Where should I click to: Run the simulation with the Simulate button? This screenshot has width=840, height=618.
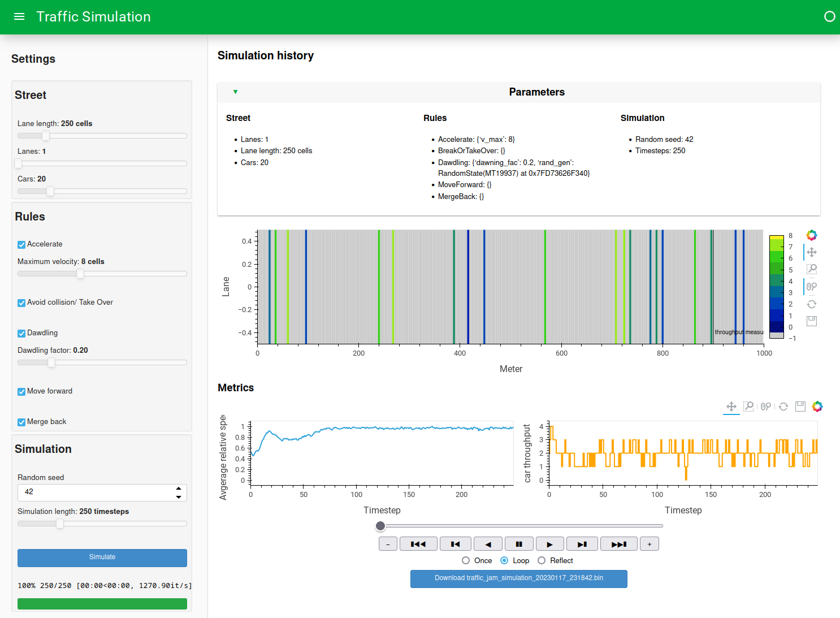click(x=102, y=558)
